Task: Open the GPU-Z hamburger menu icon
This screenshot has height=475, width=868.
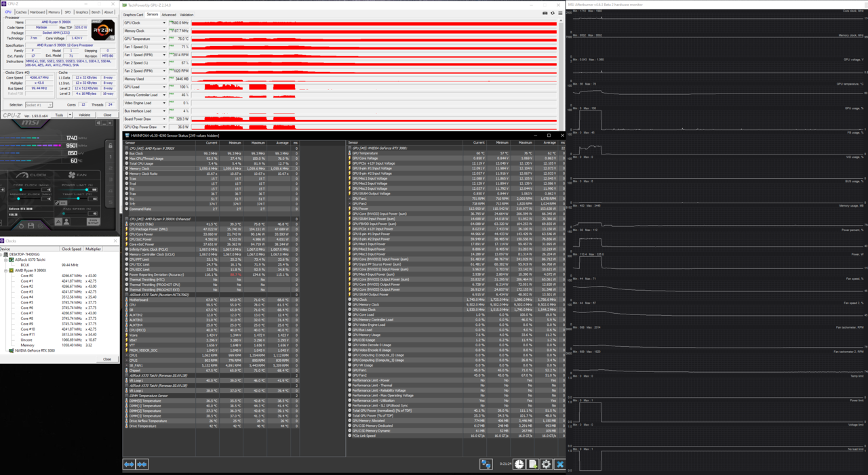Action: click(x=559, y=13)
